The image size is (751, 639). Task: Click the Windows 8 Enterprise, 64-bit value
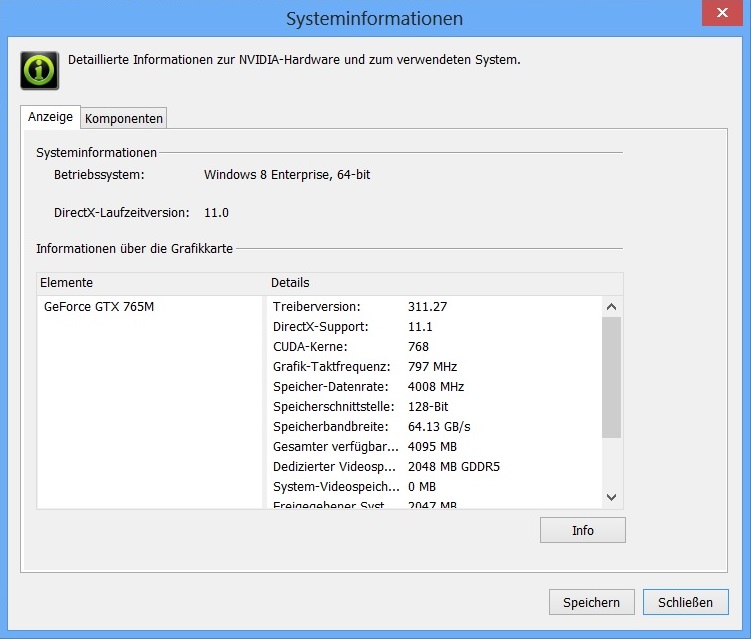click(x=287, y=175)
